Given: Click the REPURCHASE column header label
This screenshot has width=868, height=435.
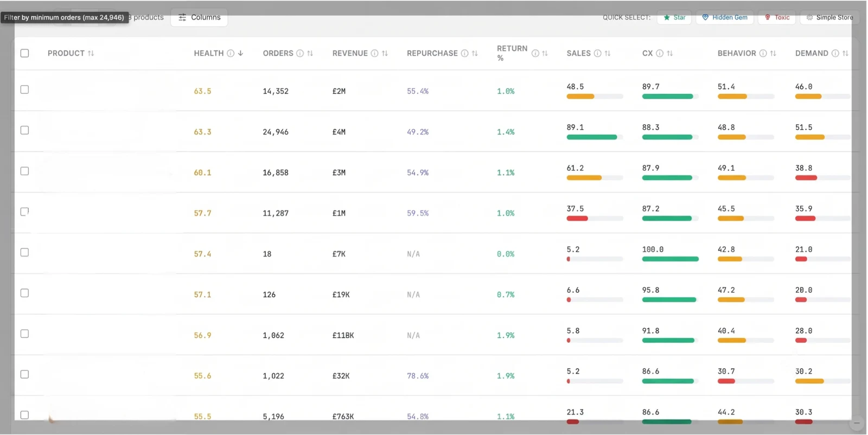Looking at the screenshot, I should coord(432,53).
